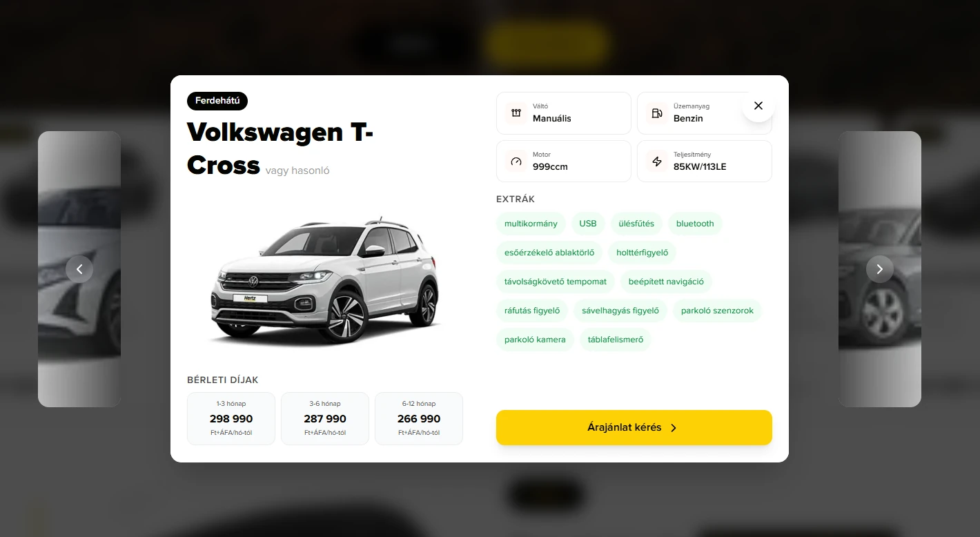Click the beépített navigáció tag
This screenshot has height=537, width=980.
666,282
